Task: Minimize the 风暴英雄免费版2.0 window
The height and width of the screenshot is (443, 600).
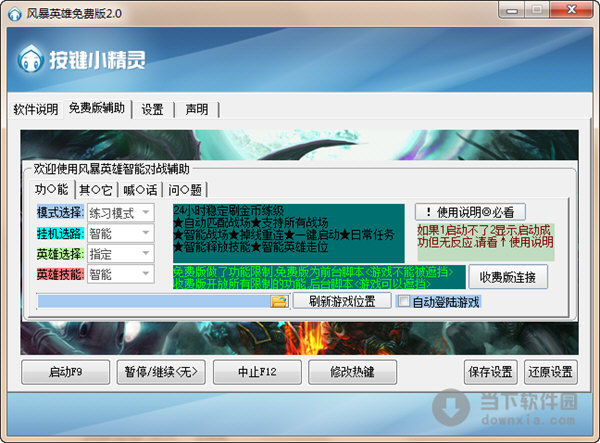Action: click(512, 10)
